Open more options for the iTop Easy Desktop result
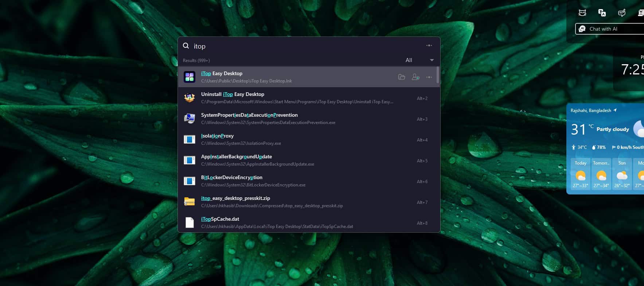Viewport: 644px width, 286px height. 429,77
